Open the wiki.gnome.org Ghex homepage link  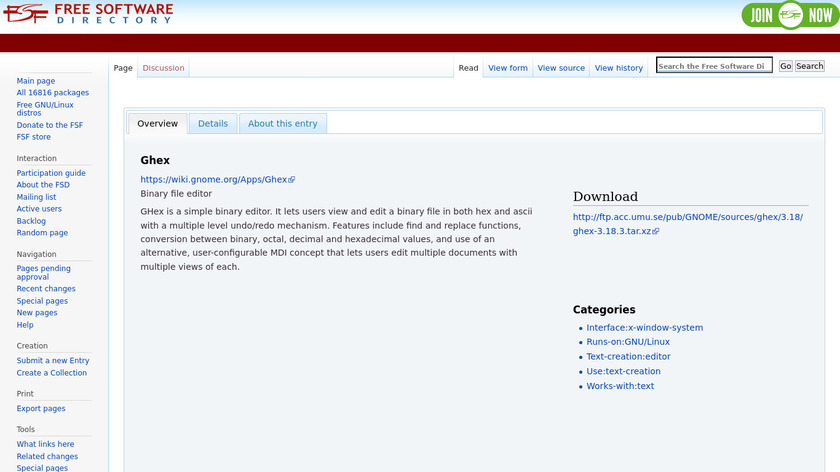click(218, 179)
